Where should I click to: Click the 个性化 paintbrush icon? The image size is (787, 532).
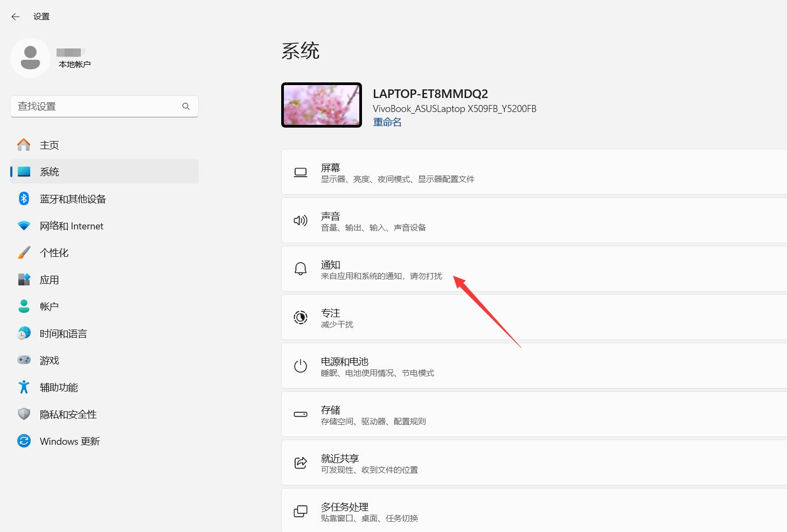pyautogui.click(x=24, y=253)
